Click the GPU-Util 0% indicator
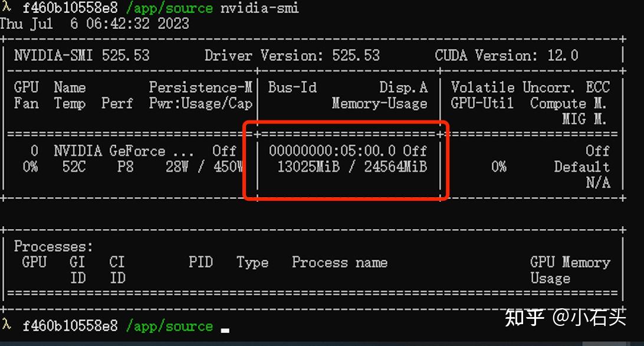The width and height of the screenshot is (644, 346). coord(499,167)
